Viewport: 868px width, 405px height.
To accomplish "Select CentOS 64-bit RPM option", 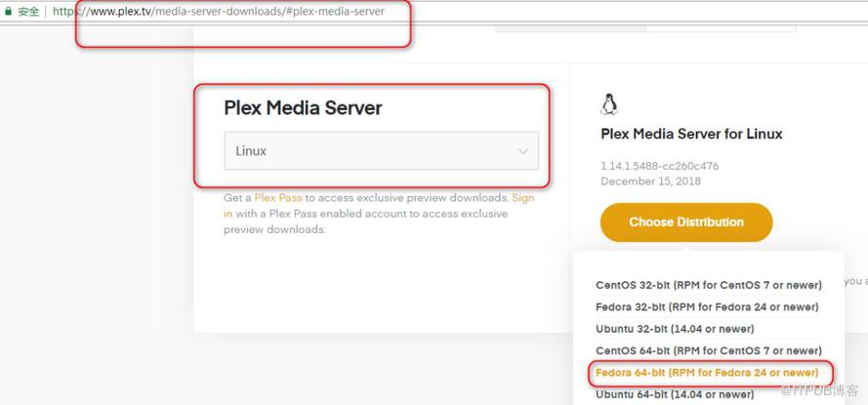I will [709, 350].
